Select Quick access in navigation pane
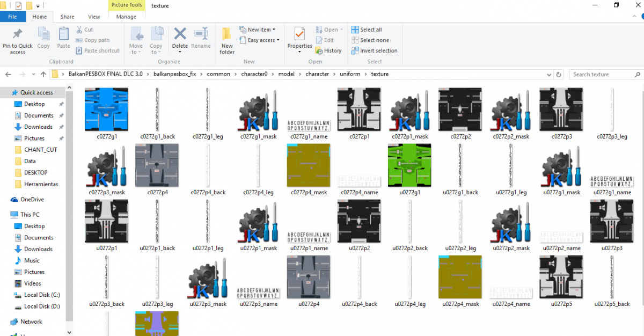 pos(36,92)
